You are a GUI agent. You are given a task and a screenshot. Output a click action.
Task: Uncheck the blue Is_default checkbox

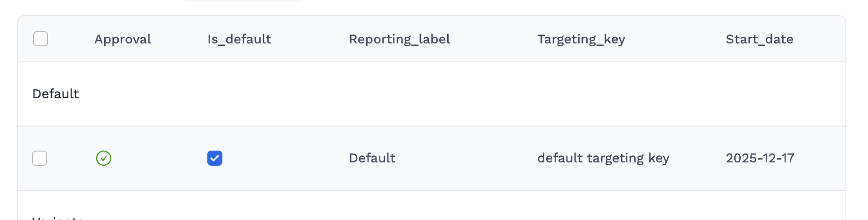click(215, 158)
